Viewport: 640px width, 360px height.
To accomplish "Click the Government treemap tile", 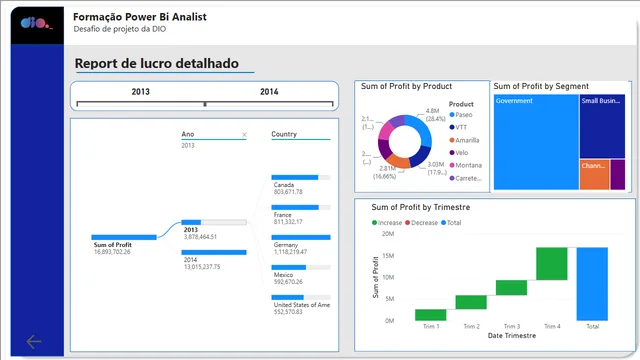I will (536, 142).
